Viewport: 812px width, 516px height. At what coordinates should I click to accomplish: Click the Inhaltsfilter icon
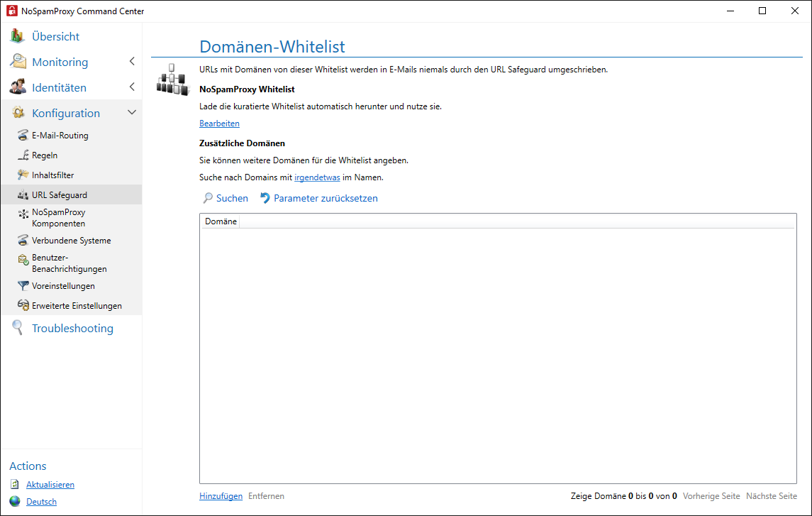pos(23,175)
